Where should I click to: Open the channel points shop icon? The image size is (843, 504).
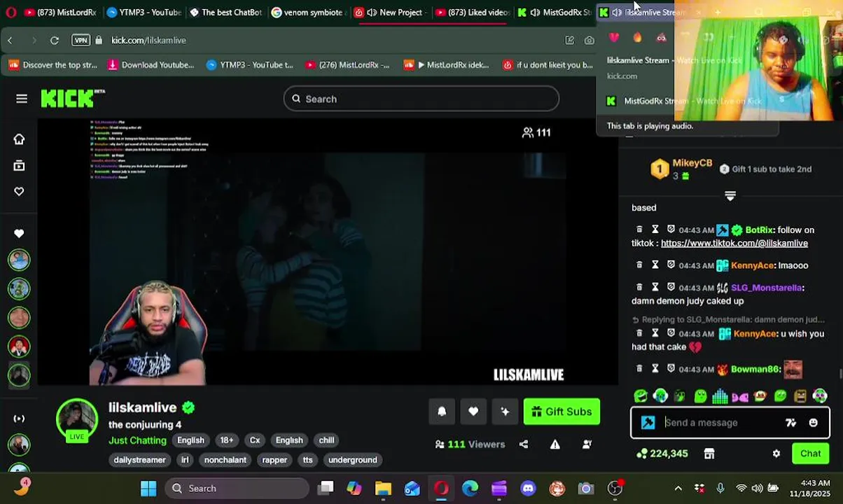[x=709, y=454]
